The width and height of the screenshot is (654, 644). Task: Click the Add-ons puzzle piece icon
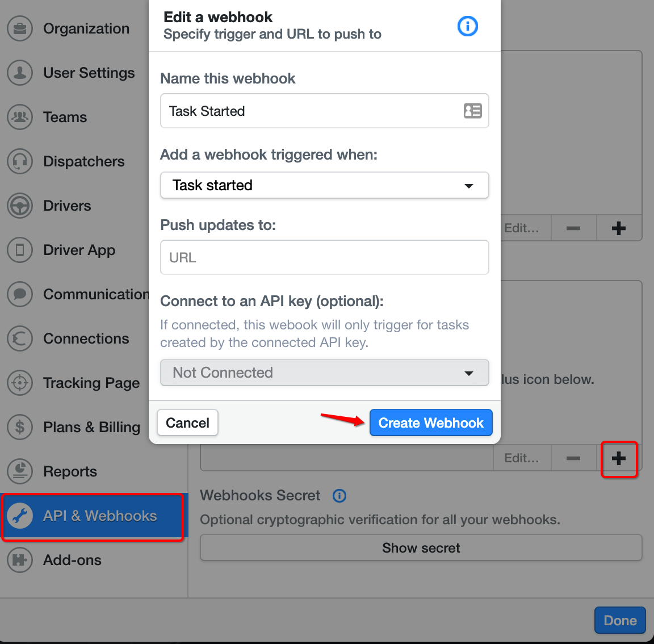[x=20, y=560]
